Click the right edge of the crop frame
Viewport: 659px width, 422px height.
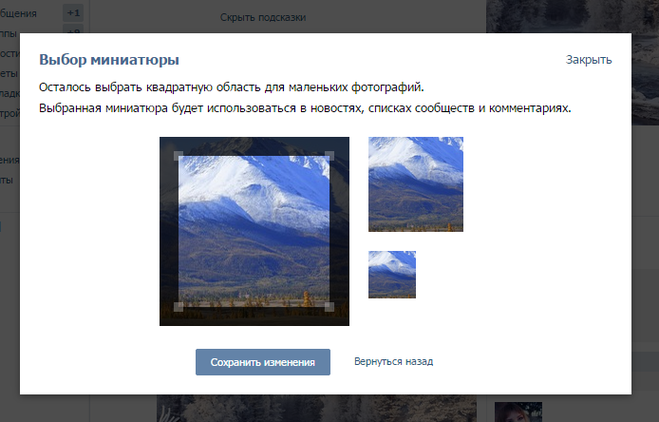331,231
